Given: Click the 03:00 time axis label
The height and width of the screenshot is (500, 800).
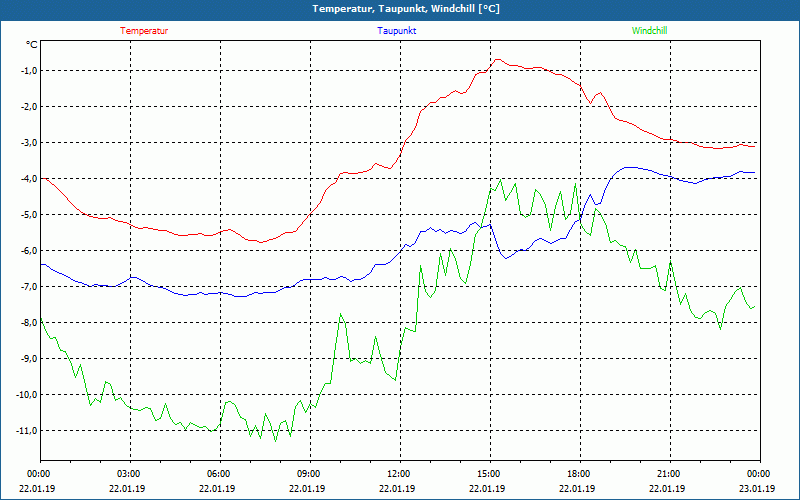Looking at the screenshot, I should click(x=131, y=474).
